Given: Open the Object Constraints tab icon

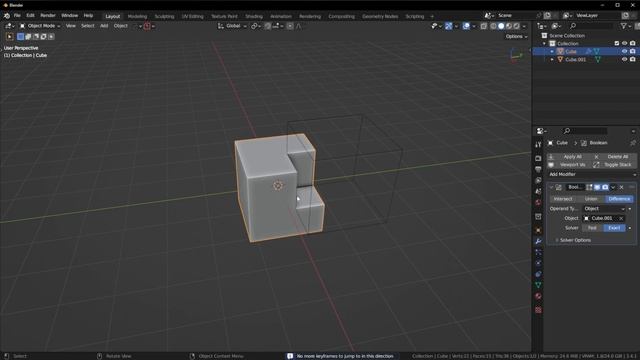Looking at the screenshot, I should pos(538,274).
